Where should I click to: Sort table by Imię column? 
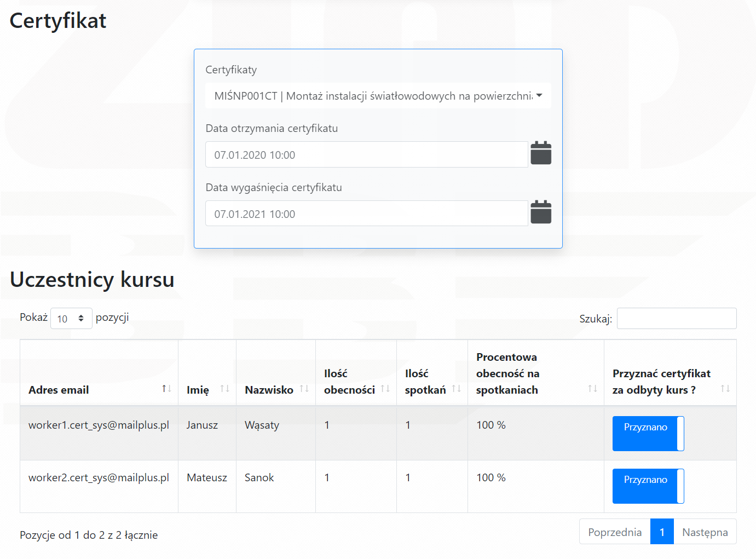207,373
